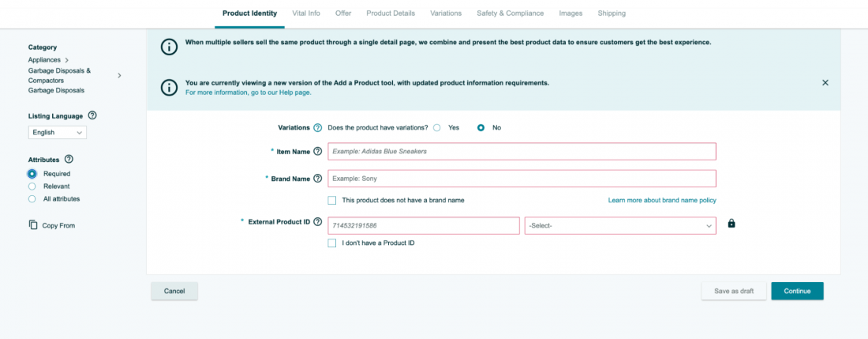Image resolution: width=868 pixels, height=339 pixels.
Task: Click the Item Name help icon
Action: click(317, 151)
